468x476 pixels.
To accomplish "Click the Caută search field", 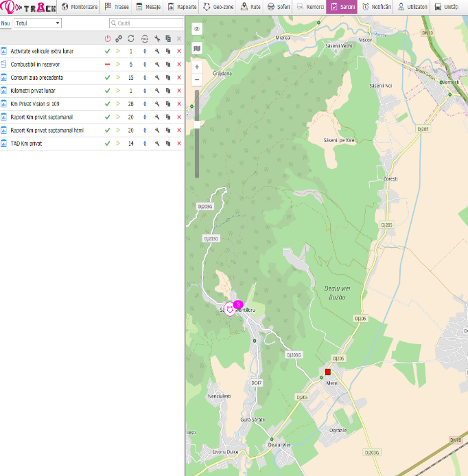I will click(145, 23).
